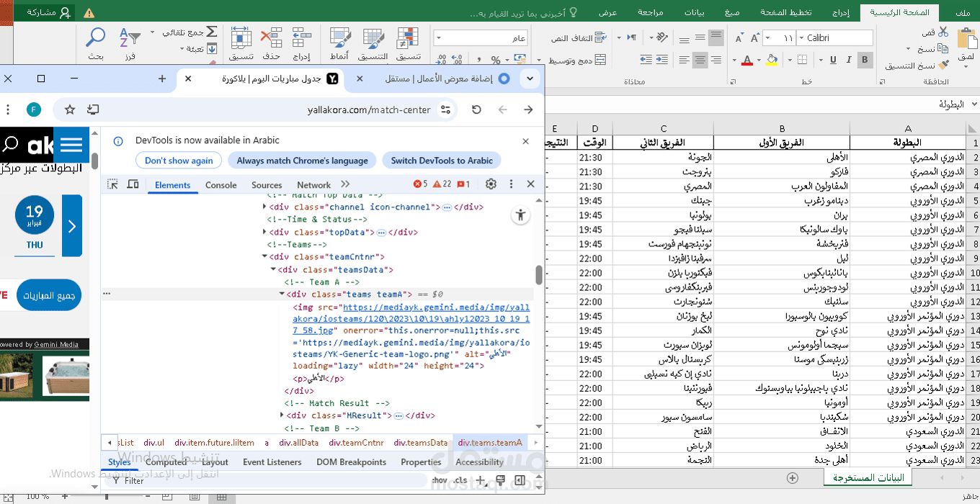The width and height of the screenshot is (980, 504).
Task: Click the yellow fill color button in Excel
Action: 772,60
